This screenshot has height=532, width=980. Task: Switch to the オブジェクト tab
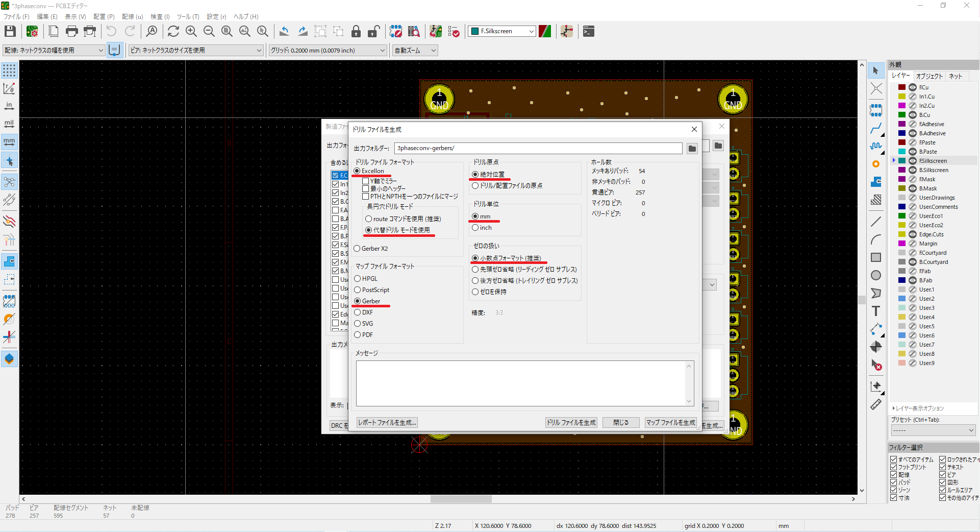929,77
